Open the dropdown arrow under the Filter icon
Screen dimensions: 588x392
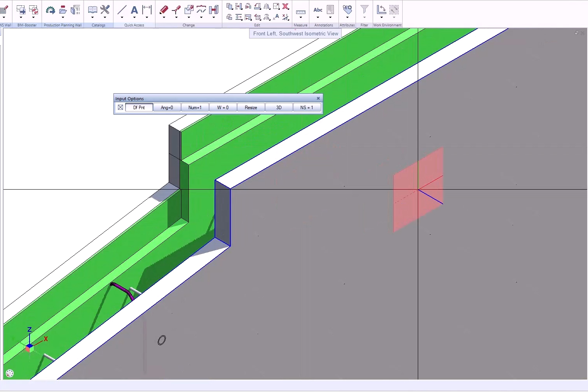[x=364, y=18]
